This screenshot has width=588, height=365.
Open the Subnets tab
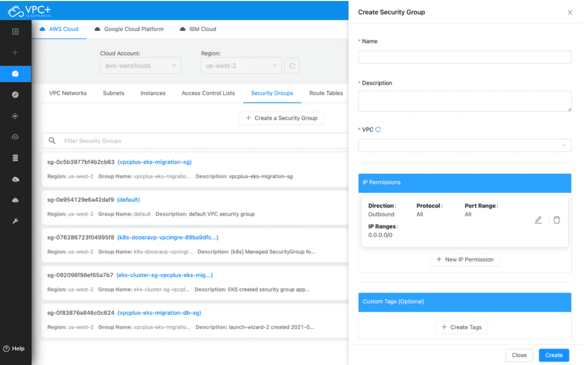click(x=114, y=93)
